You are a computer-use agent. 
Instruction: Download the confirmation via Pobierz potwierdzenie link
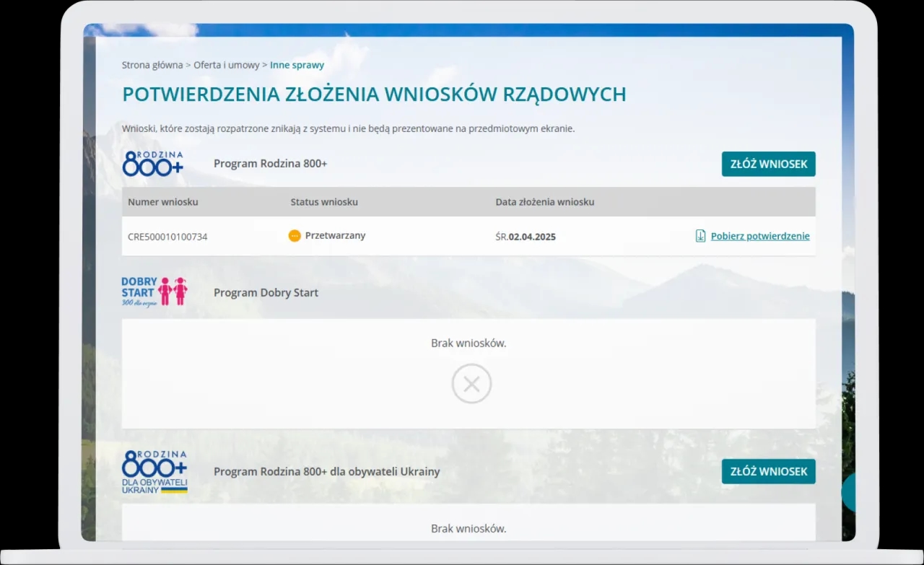(759, 235)
